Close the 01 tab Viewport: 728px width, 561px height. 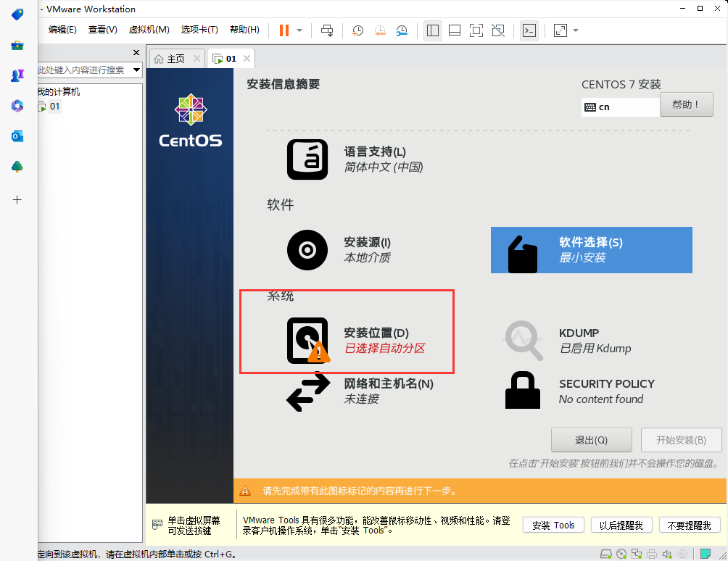click(247, 59)
